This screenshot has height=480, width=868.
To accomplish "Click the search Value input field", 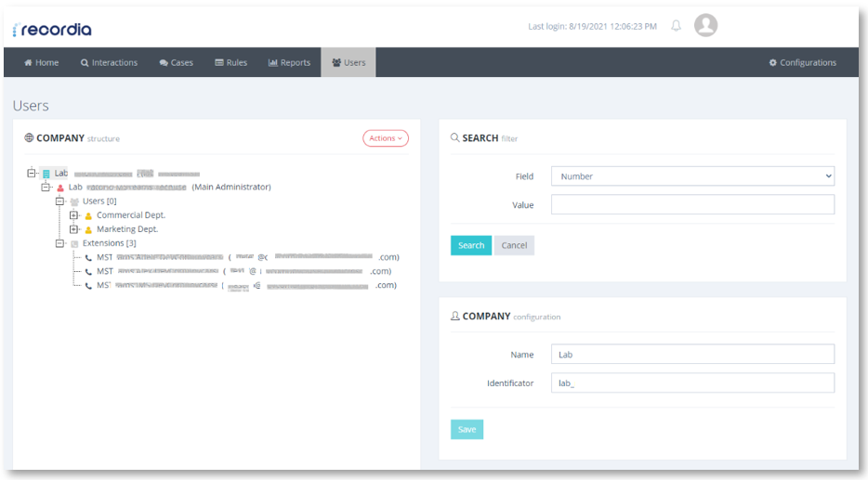I will click(x=692, y=204).
